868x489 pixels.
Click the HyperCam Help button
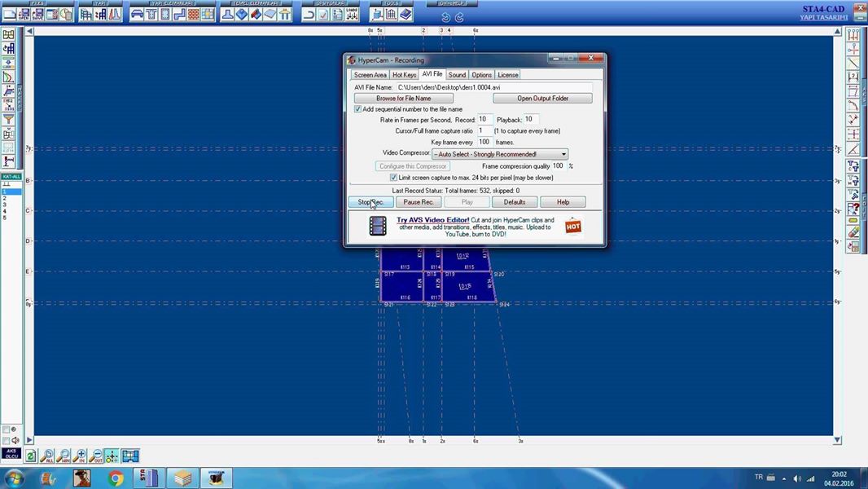point(563,202)
